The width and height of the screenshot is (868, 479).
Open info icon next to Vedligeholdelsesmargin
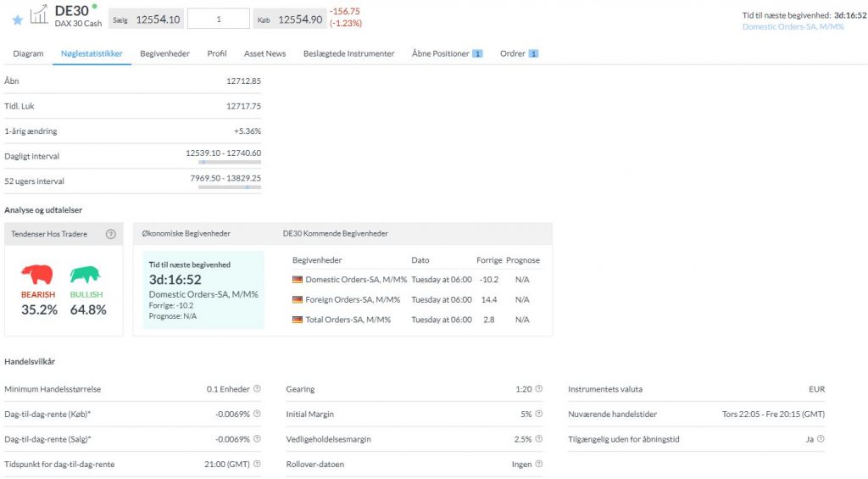click(x=538, y=438)
